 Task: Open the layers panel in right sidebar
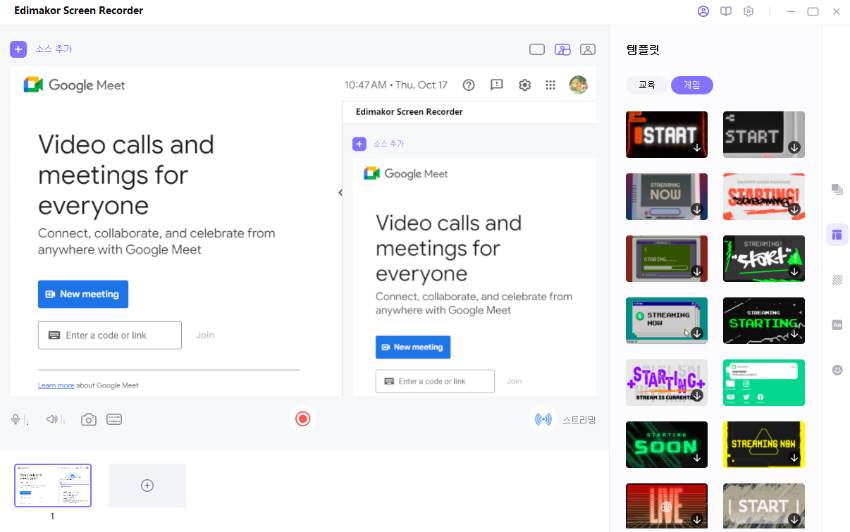837,189
